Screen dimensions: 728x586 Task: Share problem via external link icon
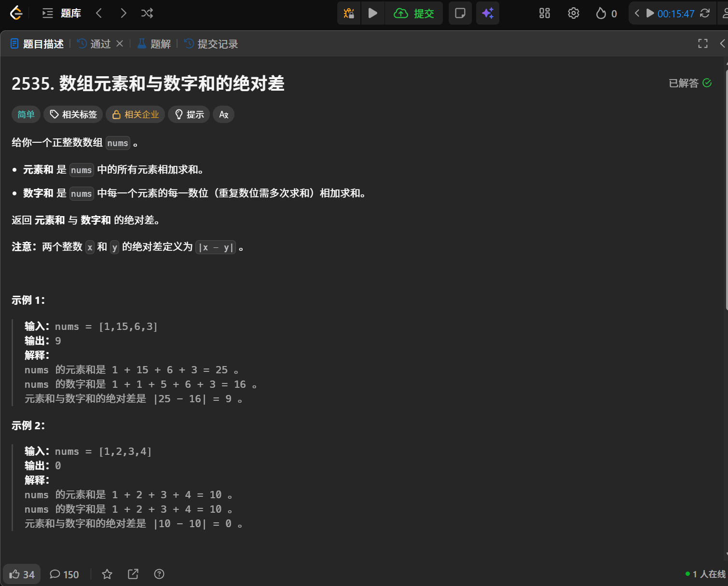pos(133,574)
